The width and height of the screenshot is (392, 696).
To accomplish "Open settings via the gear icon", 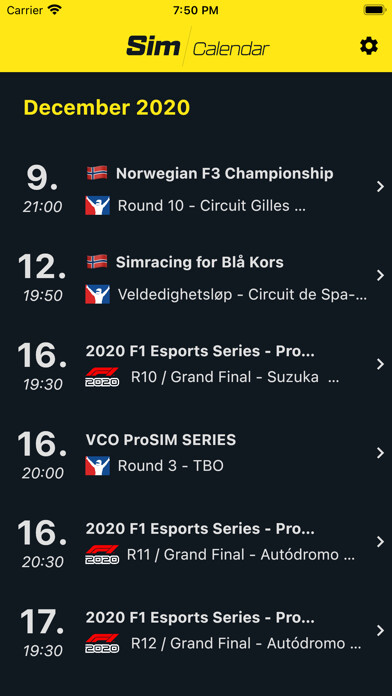I will click(368, 46).
